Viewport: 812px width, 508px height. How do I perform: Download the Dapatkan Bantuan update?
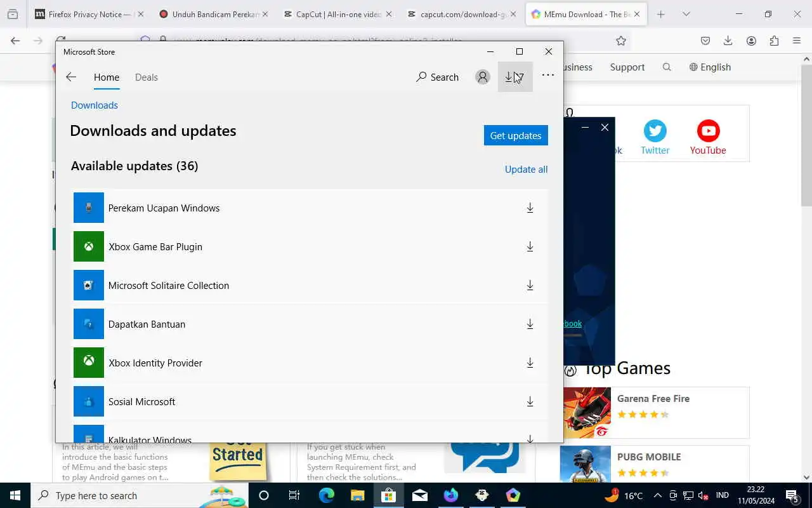pyautogui.click(x=530, y=324)
